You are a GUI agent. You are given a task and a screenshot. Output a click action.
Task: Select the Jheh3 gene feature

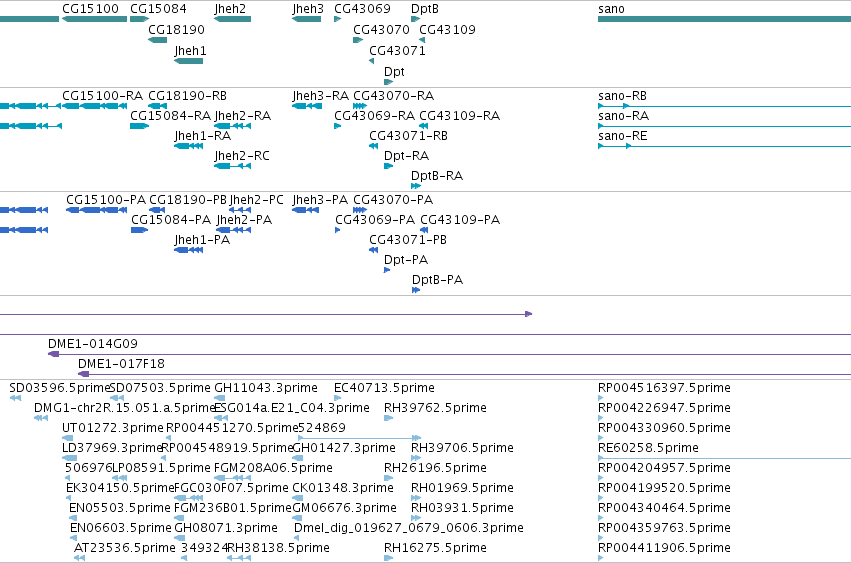tap(306, 19)
